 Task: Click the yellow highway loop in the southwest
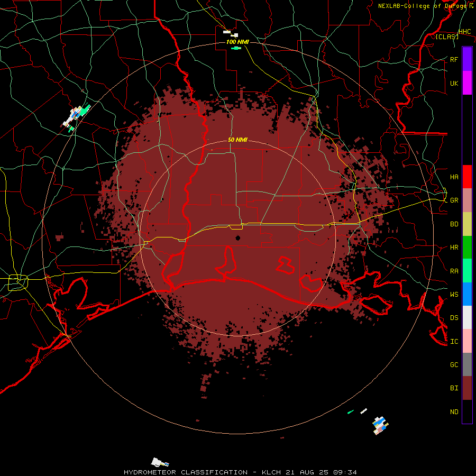[x=18, y=282]
